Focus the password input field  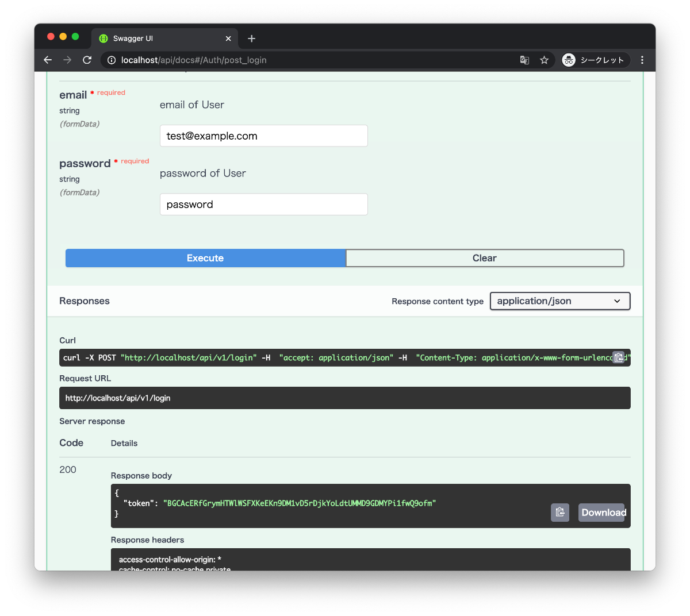click(x=264, y=204)
